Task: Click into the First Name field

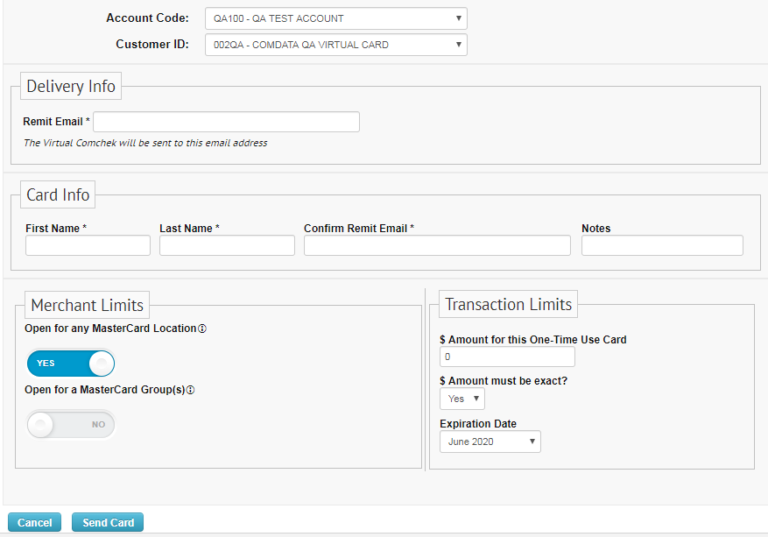Action: click(x=88, y=246)
